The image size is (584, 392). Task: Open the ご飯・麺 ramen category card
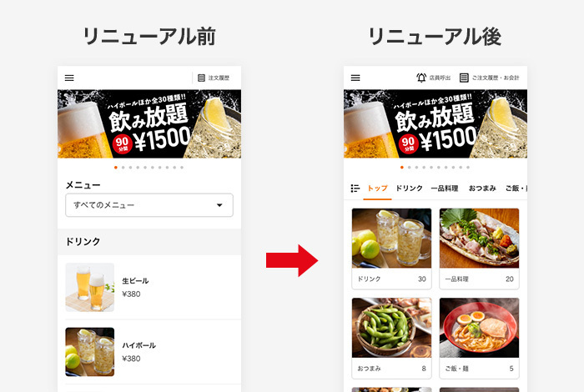click(x=479, y=338)
